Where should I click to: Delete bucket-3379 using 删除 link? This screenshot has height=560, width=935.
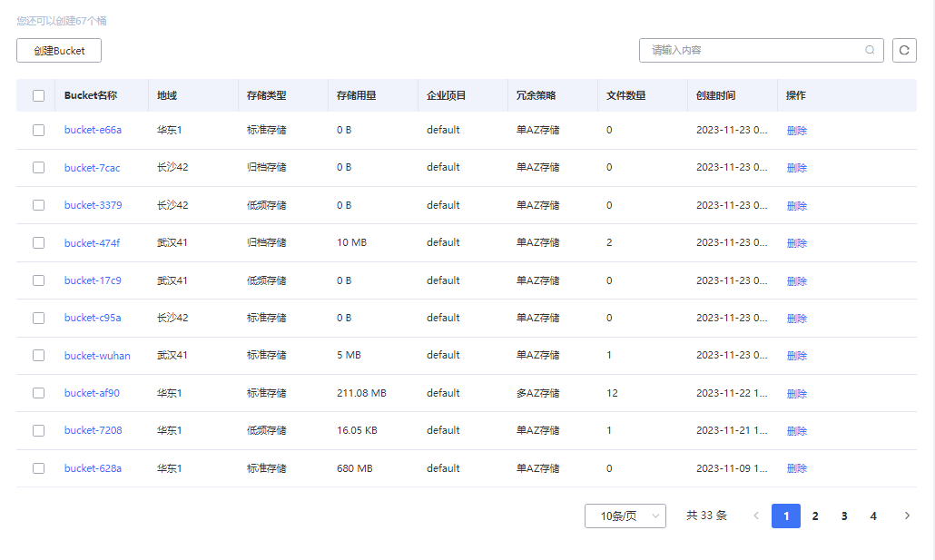click(796, 205)
